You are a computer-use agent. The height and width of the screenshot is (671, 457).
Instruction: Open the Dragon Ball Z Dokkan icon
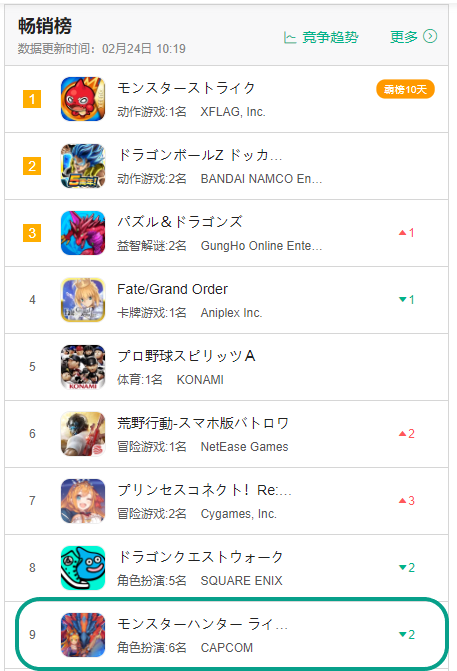83,166
